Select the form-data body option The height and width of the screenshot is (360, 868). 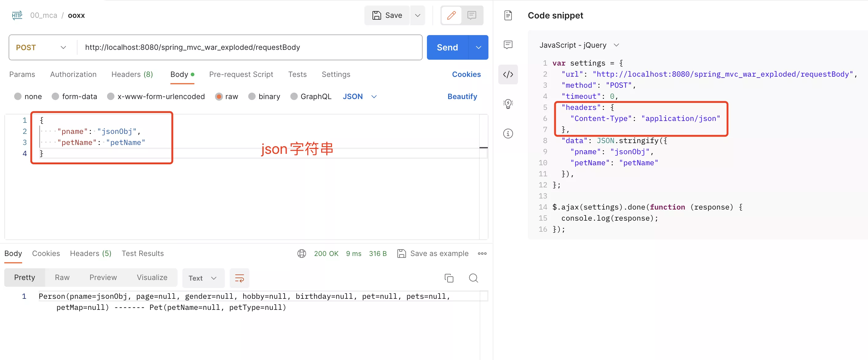coord(55,96)
